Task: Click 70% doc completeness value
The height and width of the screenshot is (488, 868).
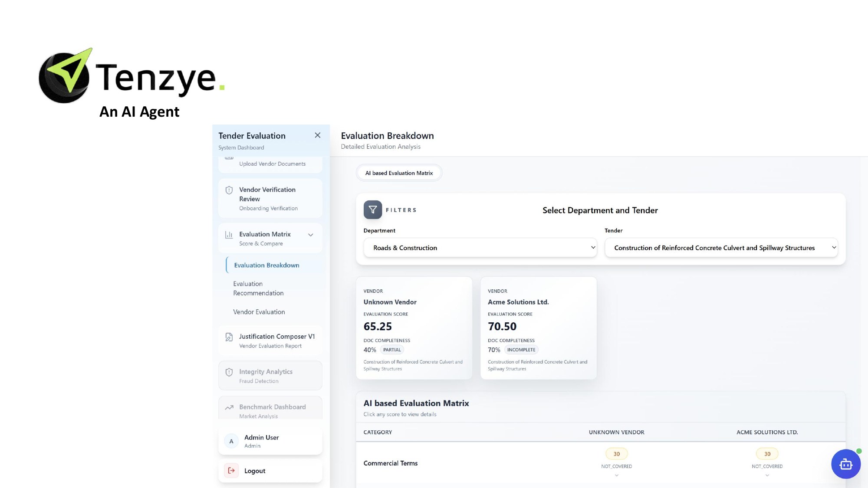Action: (x=494, y=350)
